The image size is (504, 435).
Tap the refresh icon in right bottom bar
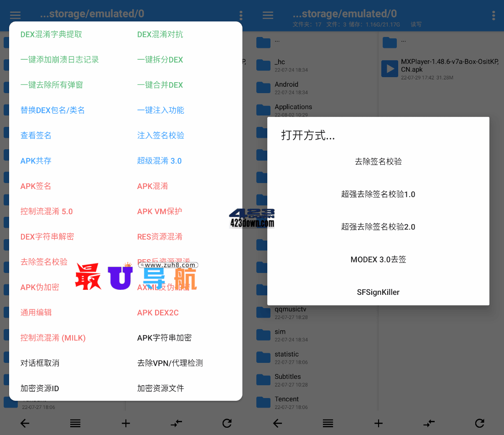click(x=479, y=423)
